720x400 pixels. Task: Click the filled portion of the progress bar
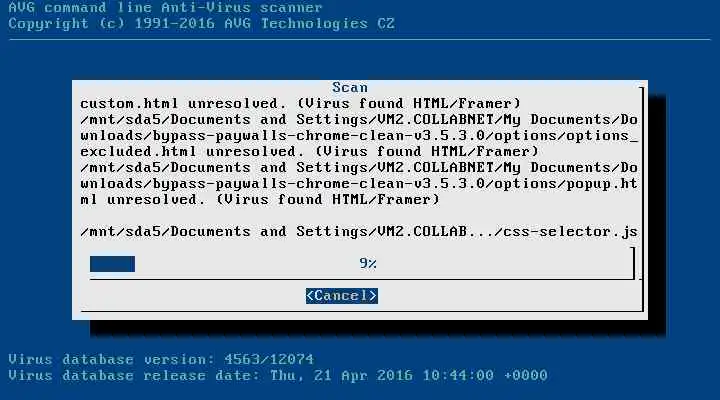click(112, 264)
